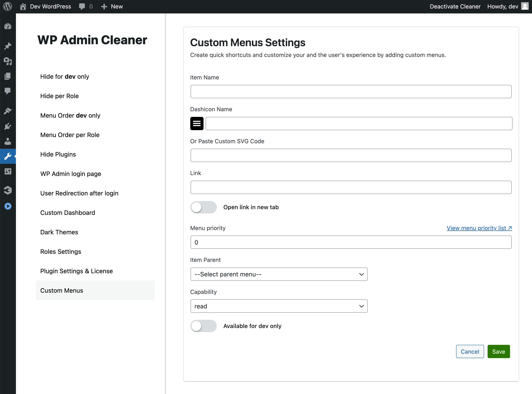Viewport: 532px width, 394px height.
Task: Open Users sidebar icon
Action: point(8,141)
